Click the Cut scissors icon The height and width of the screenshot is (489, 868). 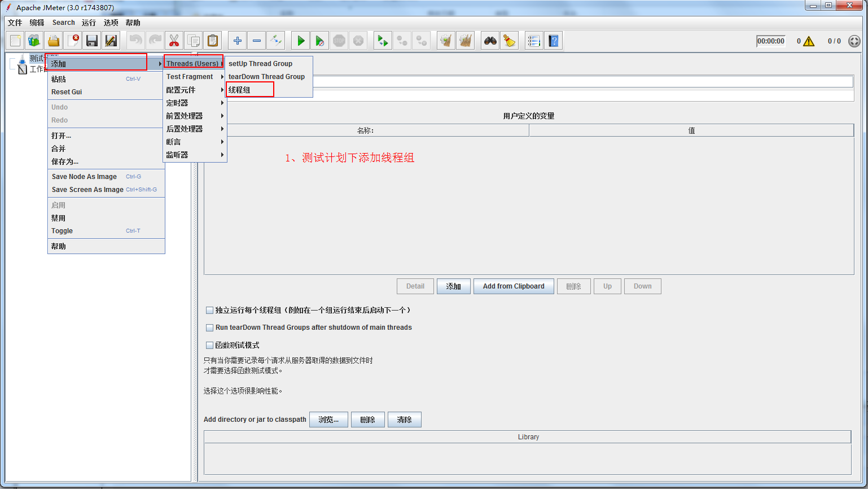(174, 41)
